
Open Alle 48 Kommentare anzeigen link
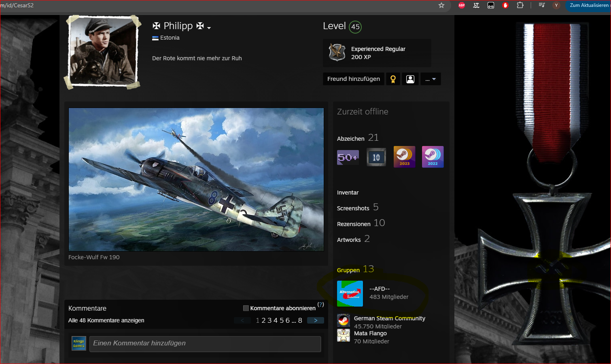[106, 320]
